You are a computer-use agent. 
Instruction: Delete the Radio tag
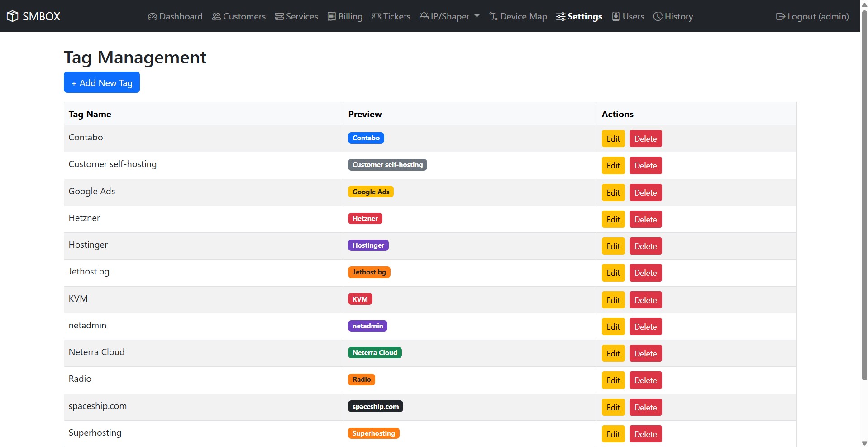(x=645, y=380)
